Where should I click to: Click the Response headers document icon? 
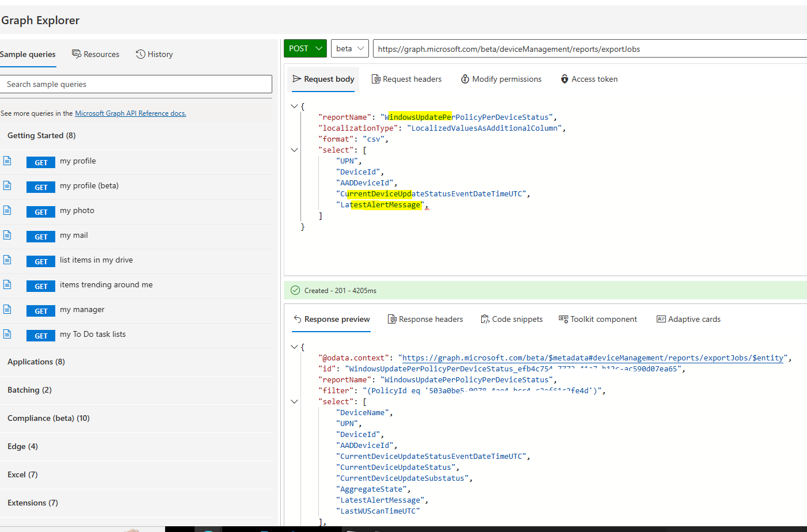[x=392, y=319]
